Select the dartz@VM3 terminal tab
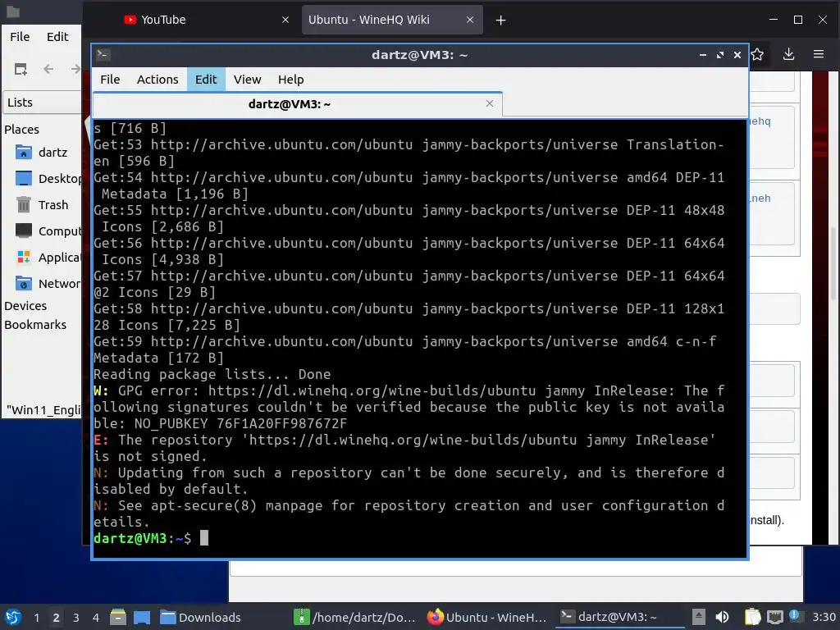The width and height of the screenshot is (840, 630). click(297, 104)
